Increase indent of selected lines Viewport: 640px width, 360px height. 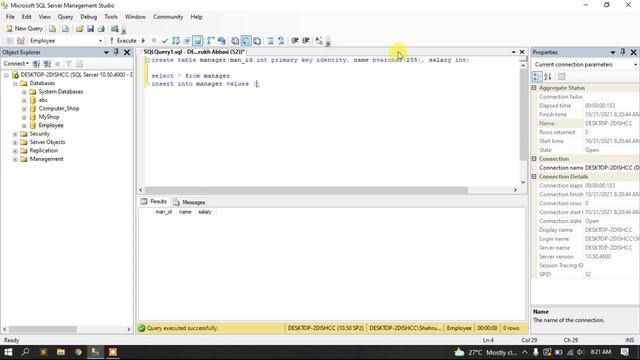306,40
